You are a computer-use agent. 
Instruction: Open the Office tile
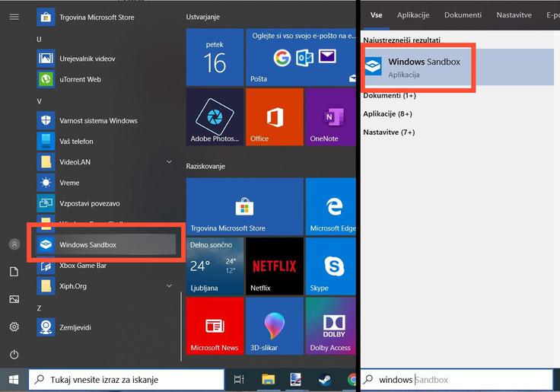pos(274,117)
